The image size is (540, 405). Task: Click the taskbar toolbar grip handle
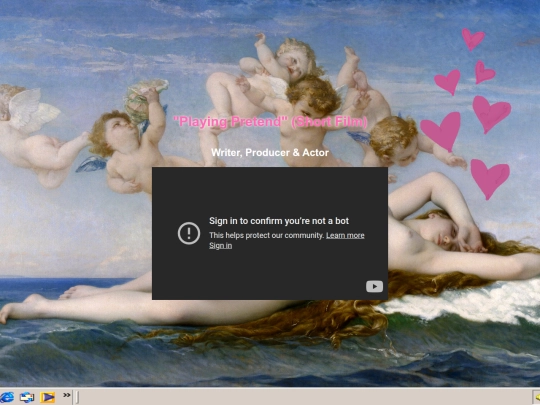tap(77, 397)
